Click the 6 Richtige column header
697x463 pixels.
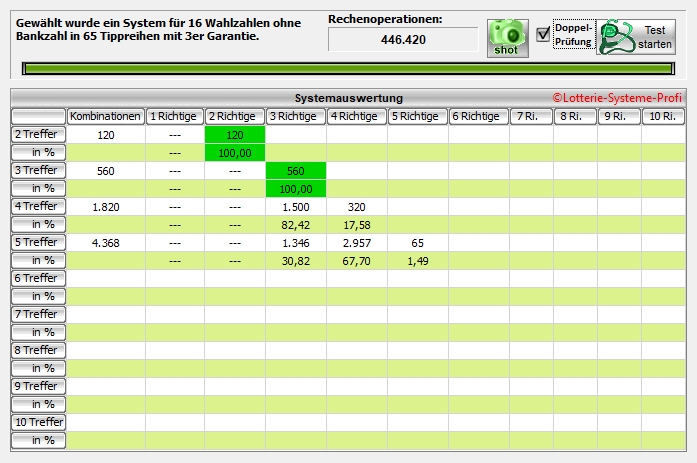[477, 116]
